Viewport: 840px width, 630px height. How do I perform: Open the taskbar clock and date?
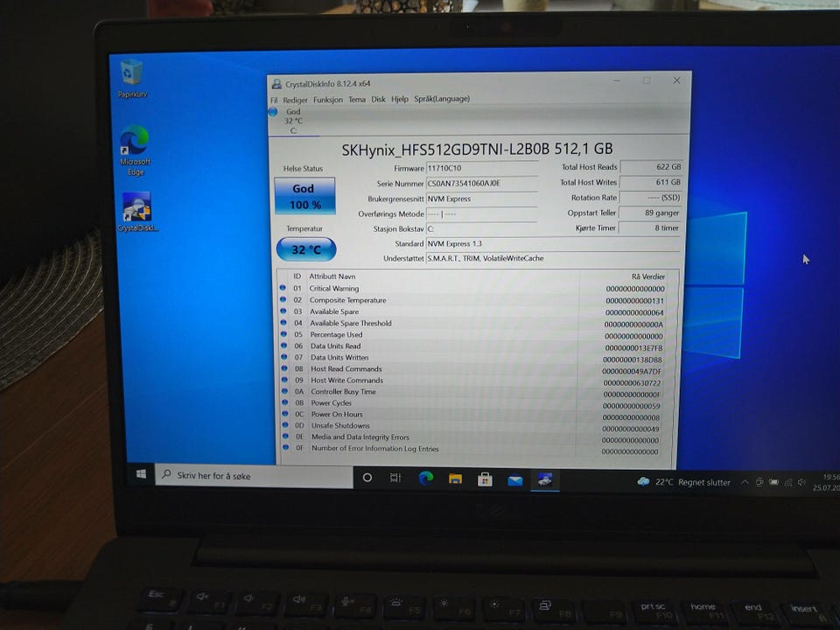pos(825,482)
